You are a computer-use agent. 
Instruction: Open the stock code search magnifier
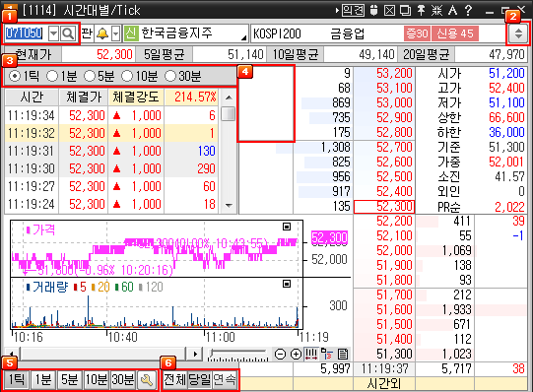[68, 33]
